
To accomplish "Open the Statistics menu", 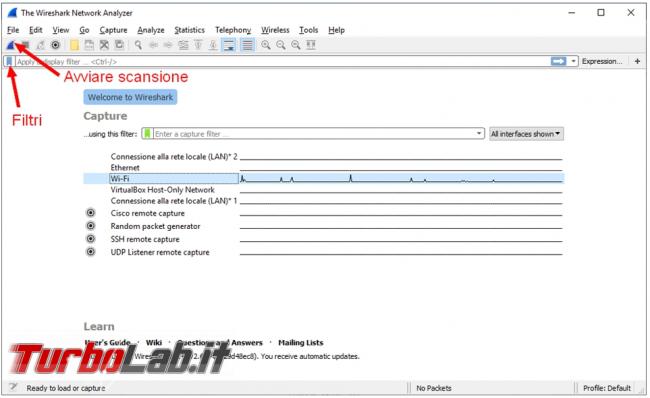I will pos(189,30).
